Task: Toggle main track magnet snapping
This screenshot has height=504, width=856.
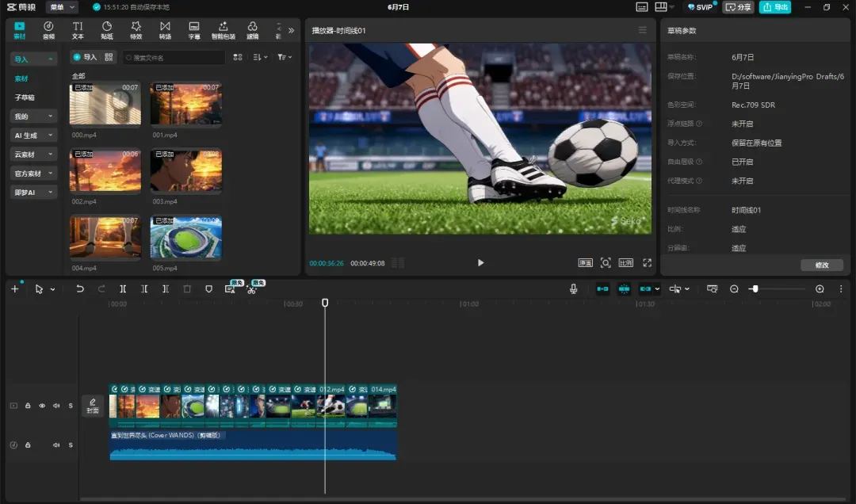Action: click(x=602, y=289)
